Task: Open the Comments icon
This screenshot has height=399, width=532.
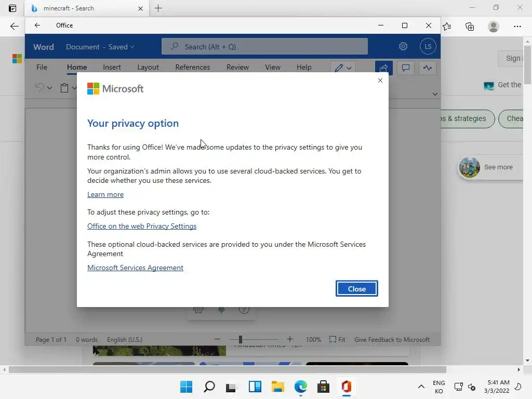Action: tap(405, 68)
